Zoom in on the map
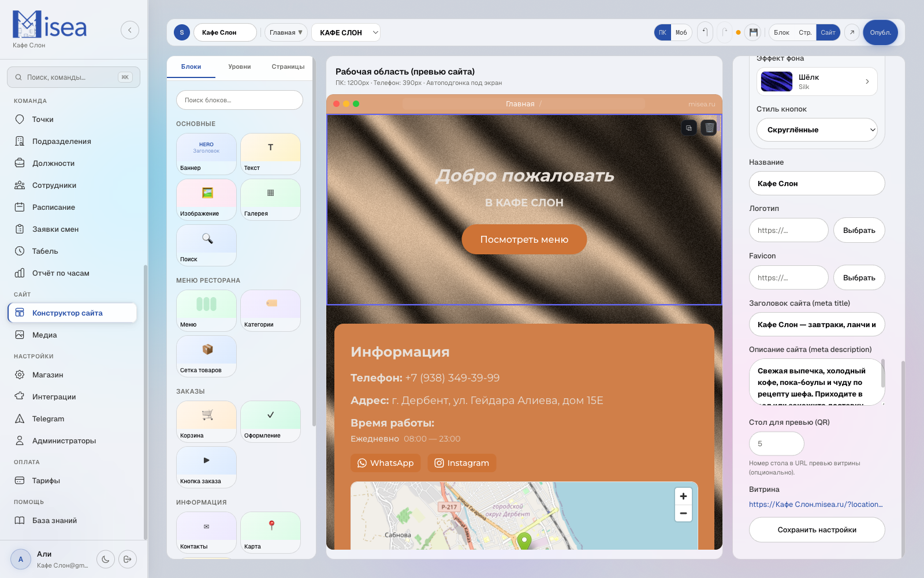 [683, 496]
